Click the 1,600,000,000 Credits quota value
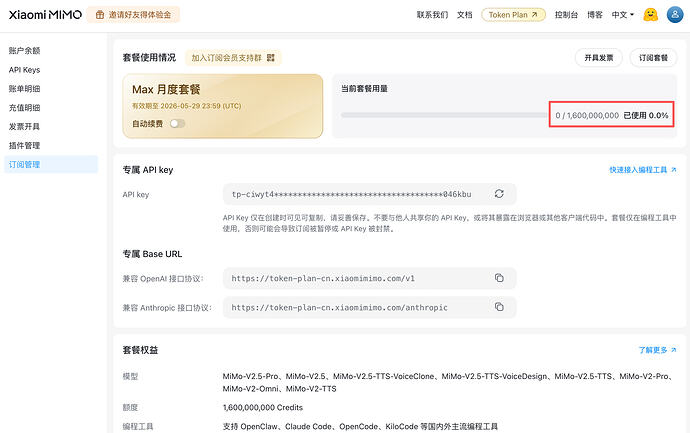This screenshot has height=433, width=690. (x=262, y=407)
